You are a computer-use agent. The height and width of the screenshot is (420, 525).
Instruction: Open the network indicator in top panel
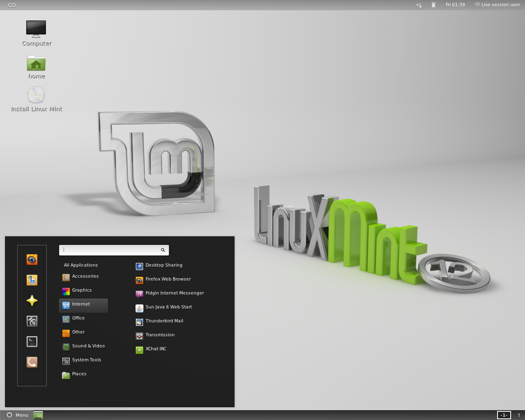(x=433, y=5)
